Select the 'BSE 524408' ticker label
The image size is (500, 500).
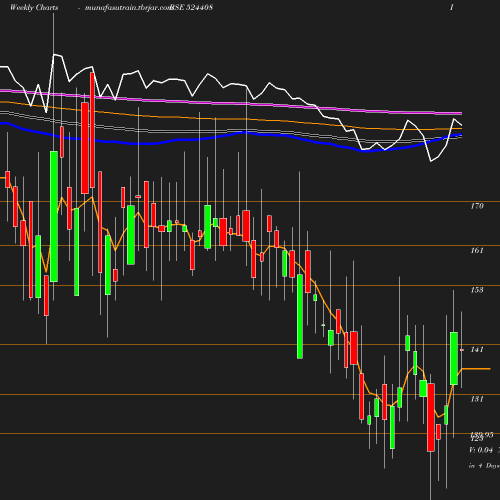click(192, 7)
